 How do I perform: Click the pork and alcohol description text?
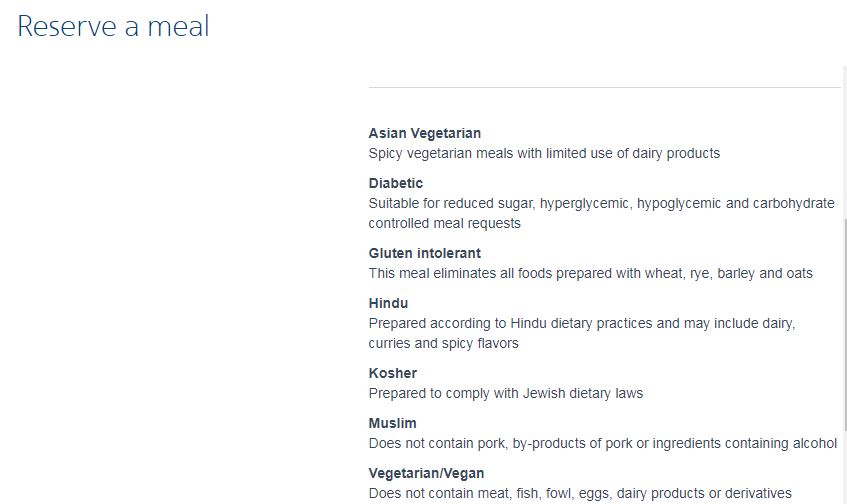click(x=603, y=443)
